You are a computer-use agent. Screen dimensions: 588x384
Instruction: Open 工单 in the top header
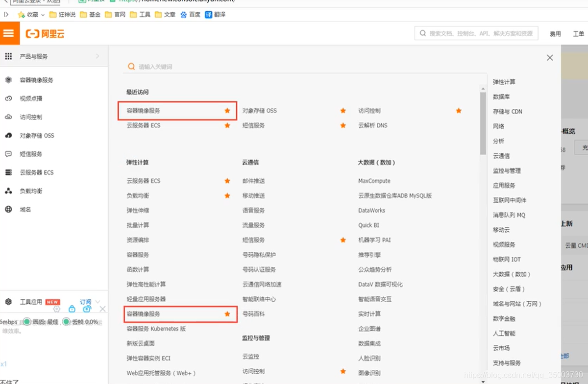click(578, 34)
